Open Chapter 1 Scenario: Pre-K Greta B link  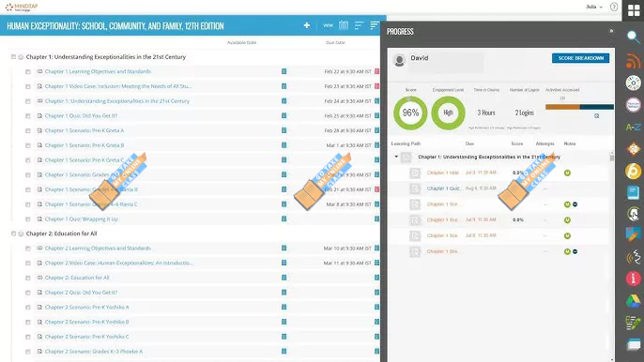coord(84,145)
